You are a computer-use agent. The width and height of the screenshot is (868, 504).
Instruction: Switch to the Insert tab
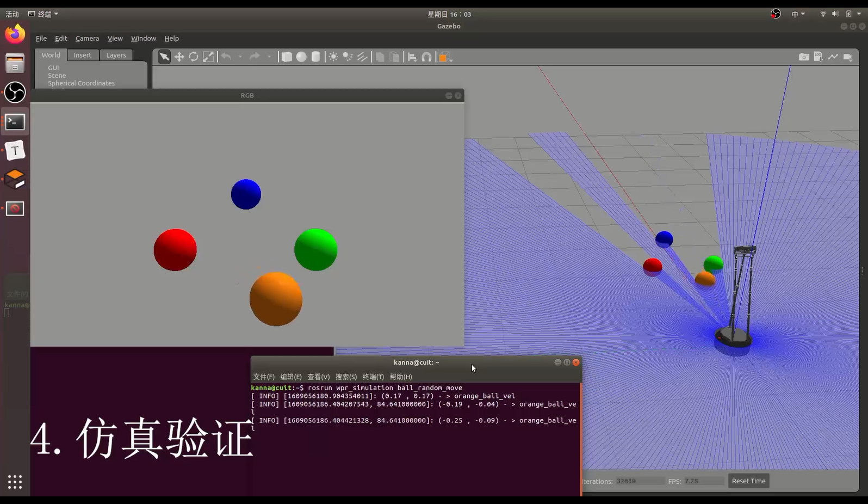pos(83,55)
